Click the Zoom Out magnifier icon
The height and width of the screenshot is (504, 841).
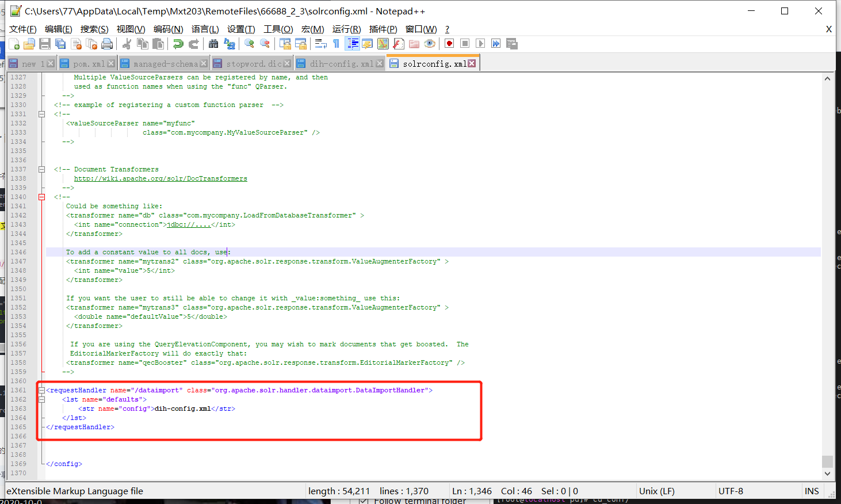click(x=265, y=44)
